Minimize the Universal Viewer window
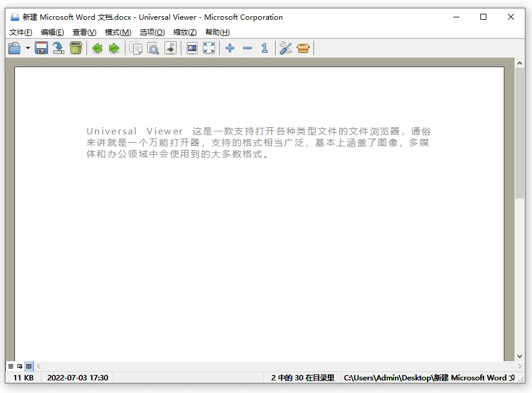The width and height of the screenshot is (532, 393). pos(456,17)
